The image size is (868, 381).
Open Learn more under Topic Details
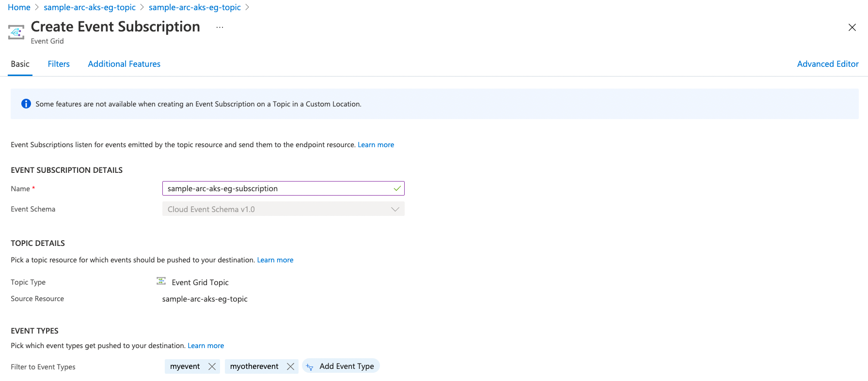[x=275, y=260]
